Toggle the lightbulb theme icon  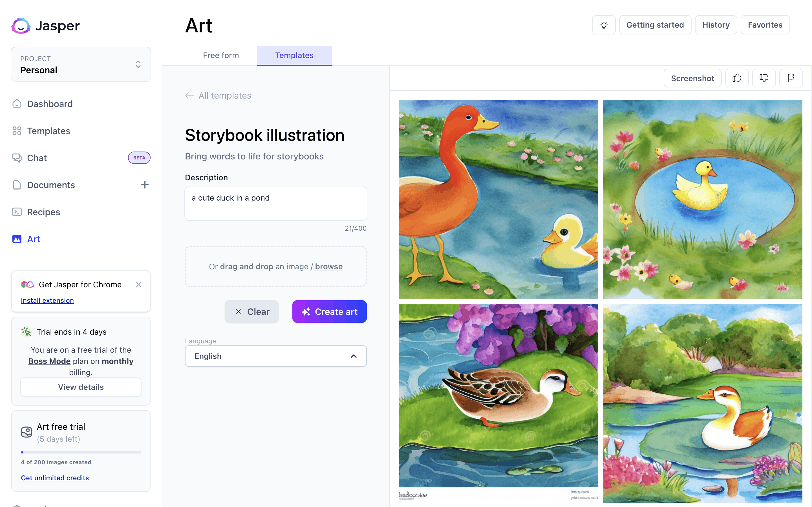coord(604,25)
